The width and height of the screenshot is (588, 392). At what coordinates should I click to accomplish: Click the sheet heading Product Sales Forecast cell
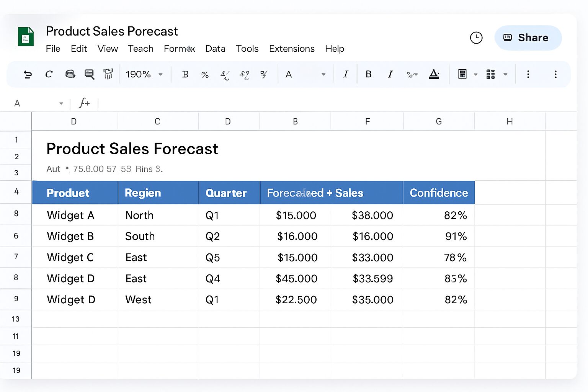(132, 149)
